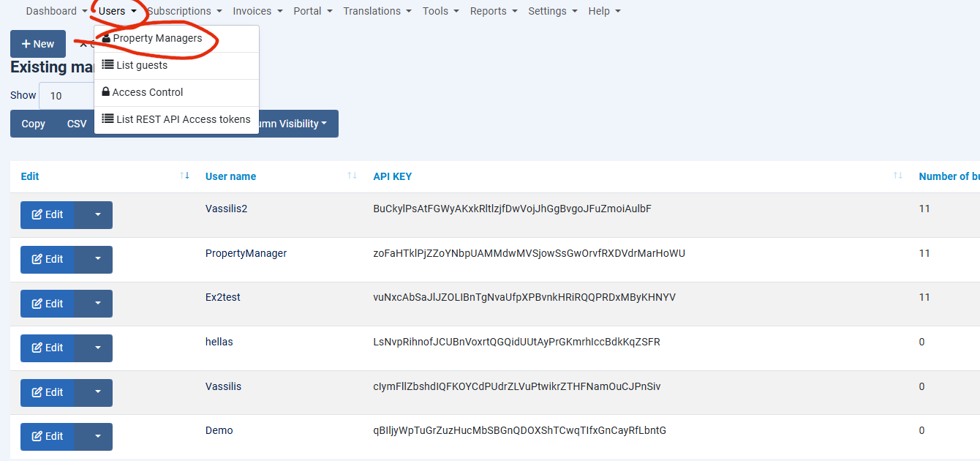Viewport: 980px width, 461px height.
Task: Click the Vassilis2 user name cell
Action: coord(227,209)
